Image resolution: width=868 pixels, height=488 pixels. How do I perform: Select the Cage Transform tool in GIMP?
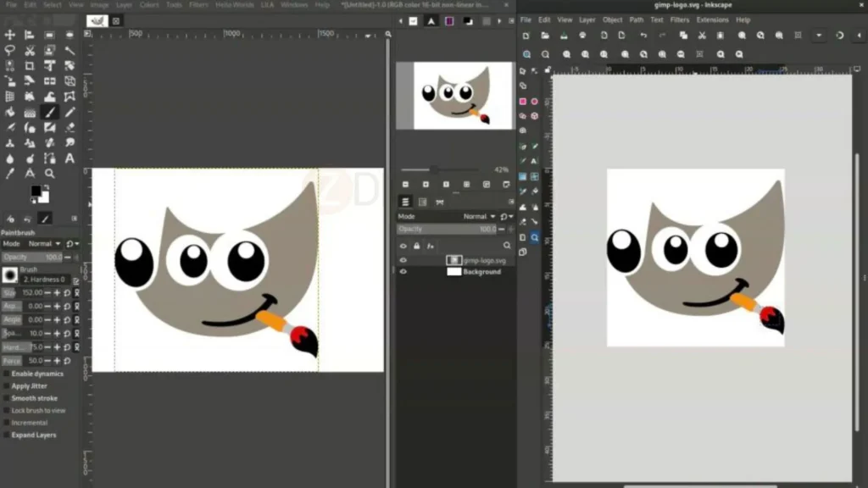pyautogui.click(x=70, y=97)
